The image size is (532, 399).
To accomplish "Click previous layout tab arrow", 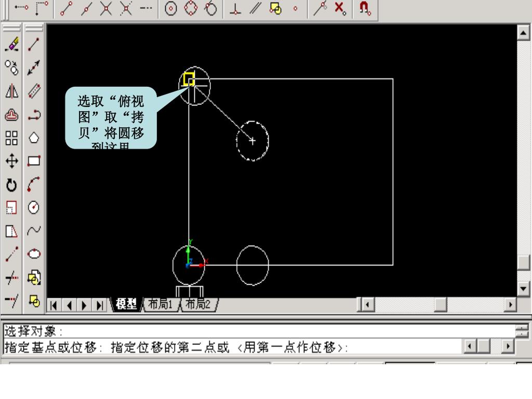I will [69, 305].
